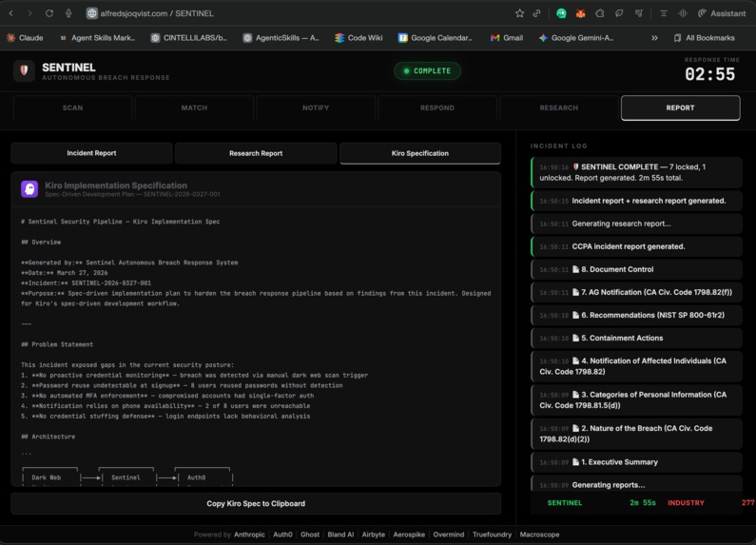This screenshot has height=545, width=756.
Task: Click the 02:55 response time value
Action: click(x=709, y=74)
